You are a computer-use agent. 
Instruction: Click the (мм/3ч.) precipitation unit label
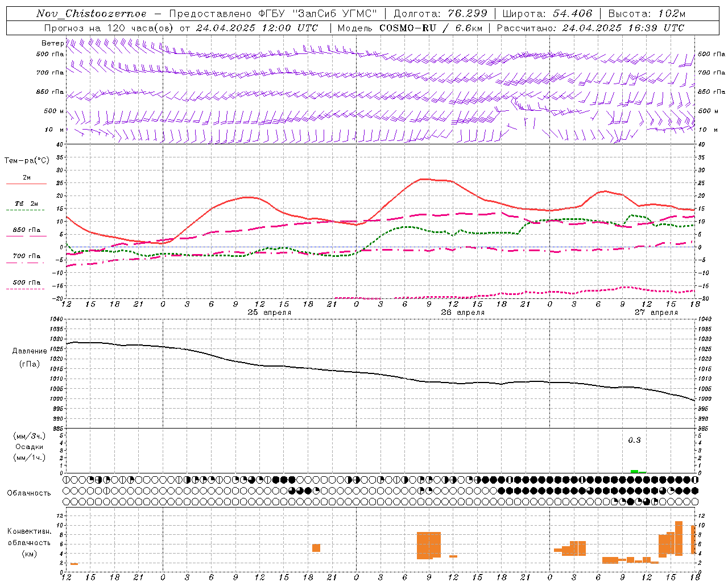(30, 436)
